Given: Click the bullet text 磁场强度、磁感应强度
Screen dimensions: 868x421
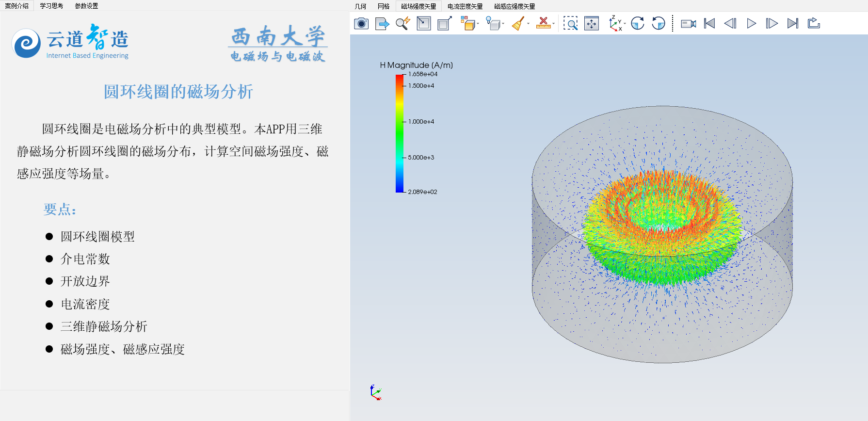Looking at the screenshot, I should [123, 349].
